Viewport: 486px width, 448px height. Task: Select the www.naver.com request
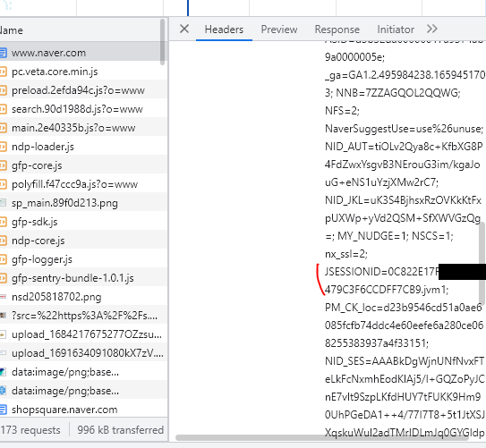(84, 53)
